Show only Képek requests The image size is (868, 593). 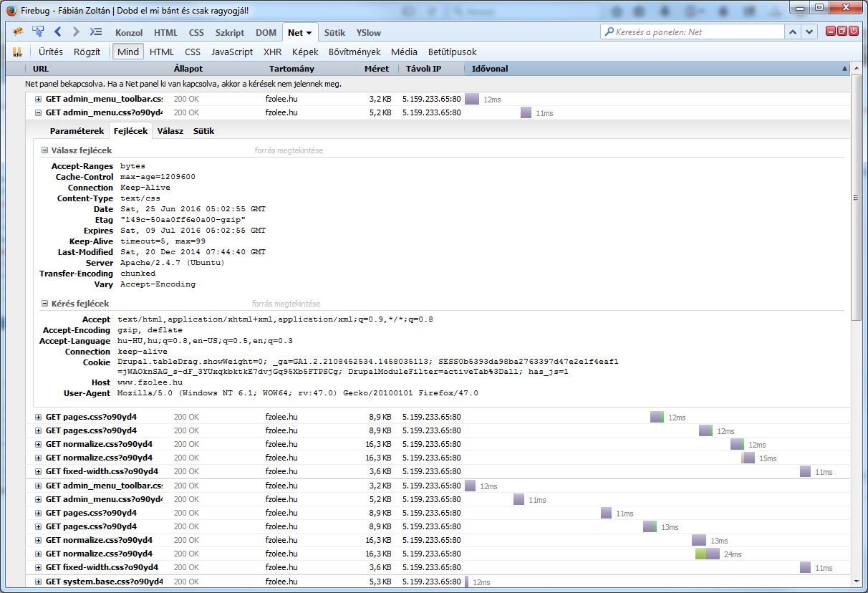click(305, 52)
